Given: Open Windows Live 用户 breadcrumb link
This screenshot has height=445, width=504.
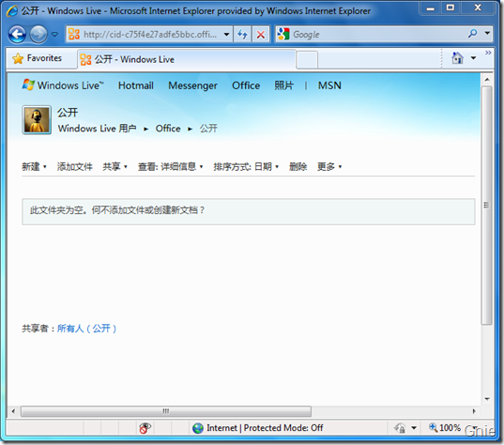Looking at the screenshot, I should [97, 129].
